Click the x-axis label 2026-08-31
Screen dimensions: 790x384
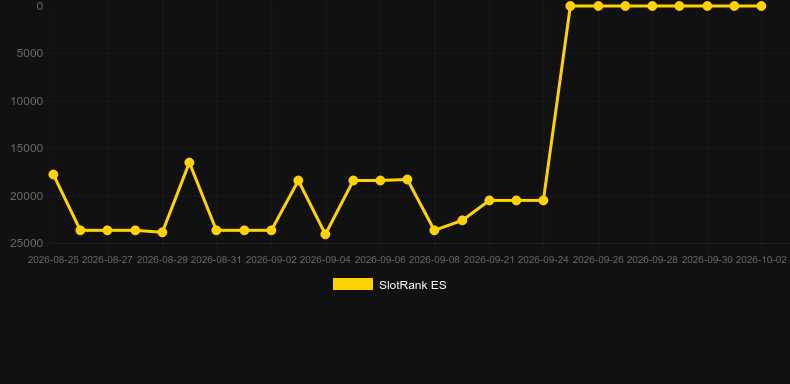(217, 260)
